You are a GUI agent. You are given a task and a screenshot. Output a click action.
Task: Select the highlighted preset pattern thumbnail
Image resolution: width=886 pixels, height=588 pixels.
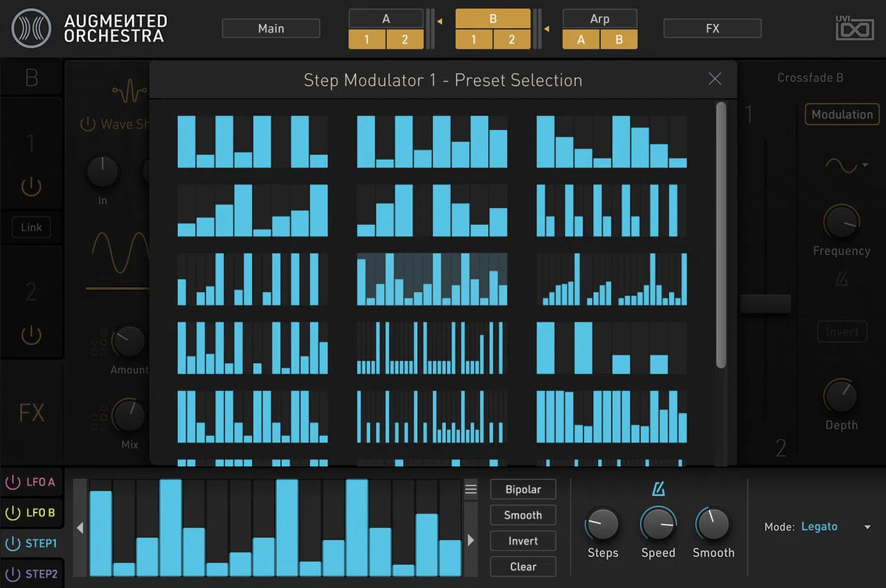point(432,280)
